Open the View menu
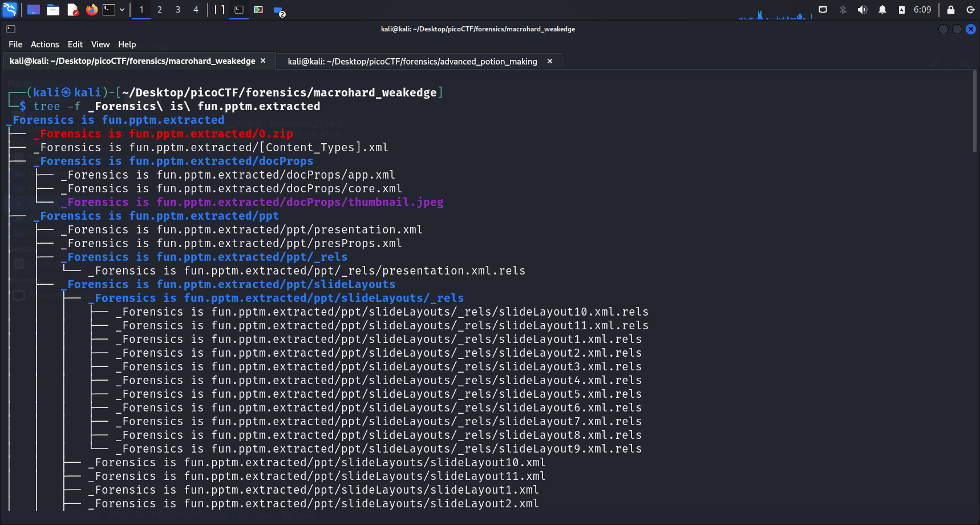Screen dimensions: 980x525 [100, 45]
